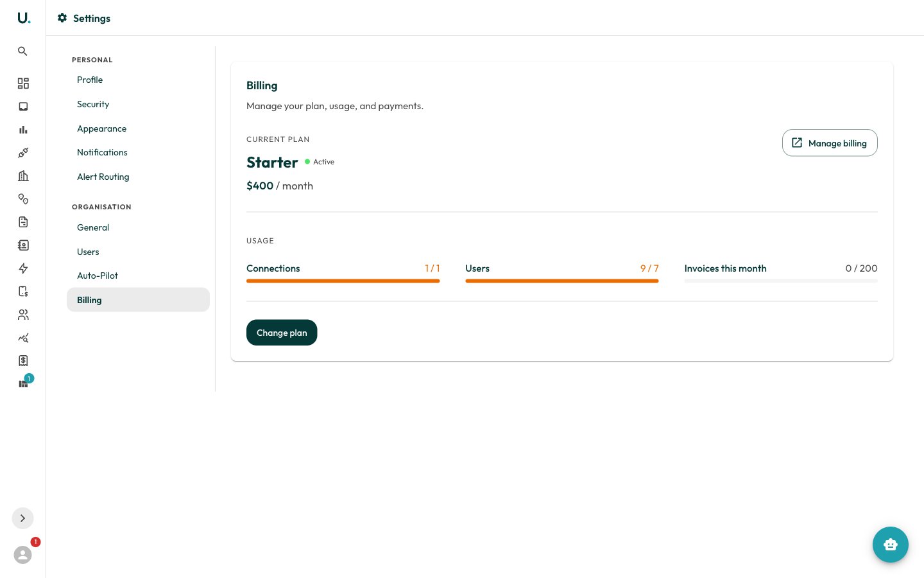
Task: Click the 9 / 7 users count
Action: 649,268
